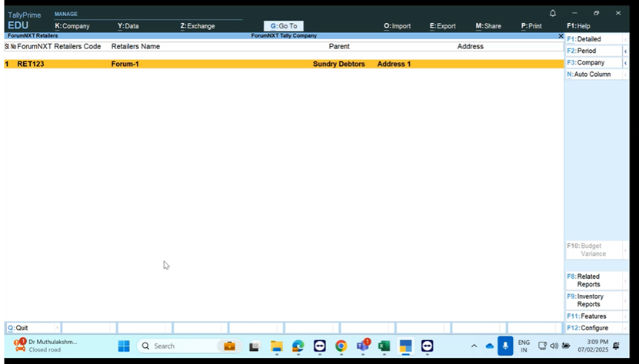Viewport: 639px width, 364px height.
Task: Open the network display tray icon
Action: (x=542, y=346)
